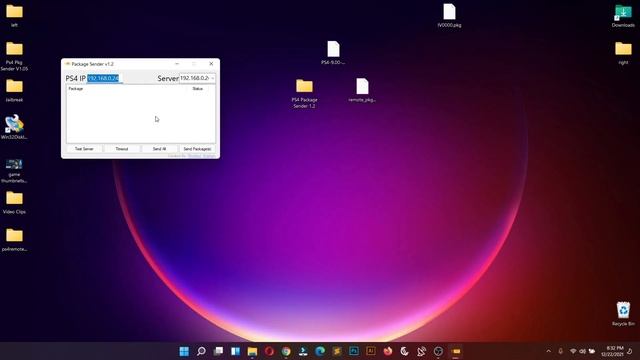Focus the PS4 IP address field
This screenshot has width=640, height=360.
(104, 78)
